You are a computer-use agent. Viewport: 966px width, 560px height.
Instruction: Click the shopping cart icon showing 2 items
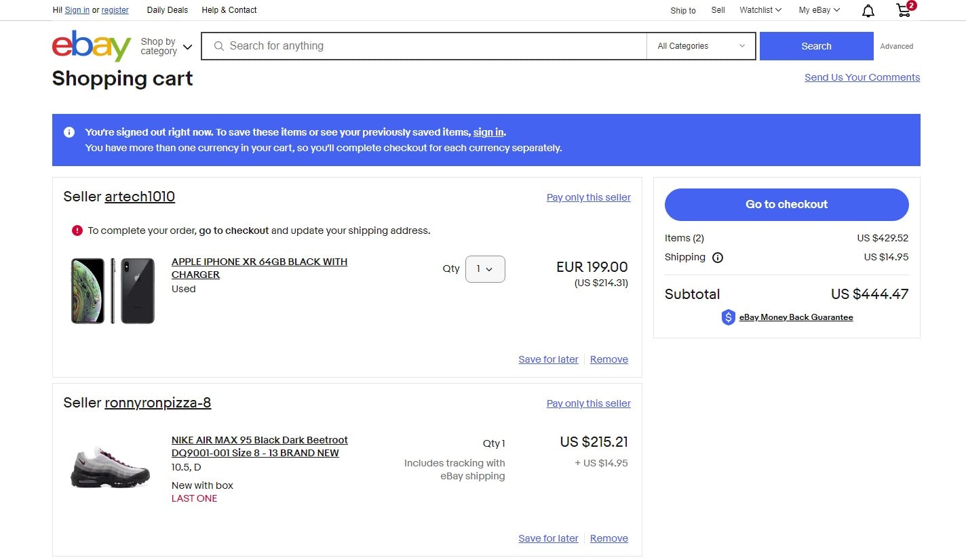click(903, 10)
